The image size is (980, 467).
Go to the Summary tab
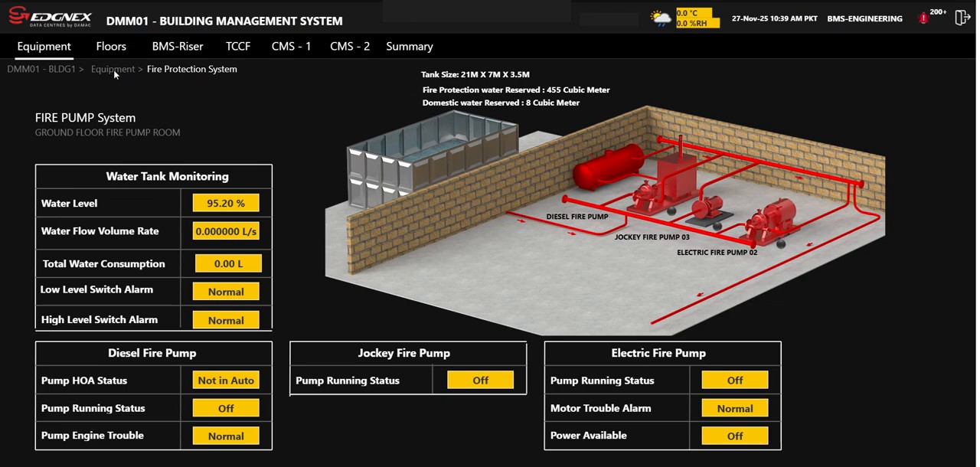(410, 46)
